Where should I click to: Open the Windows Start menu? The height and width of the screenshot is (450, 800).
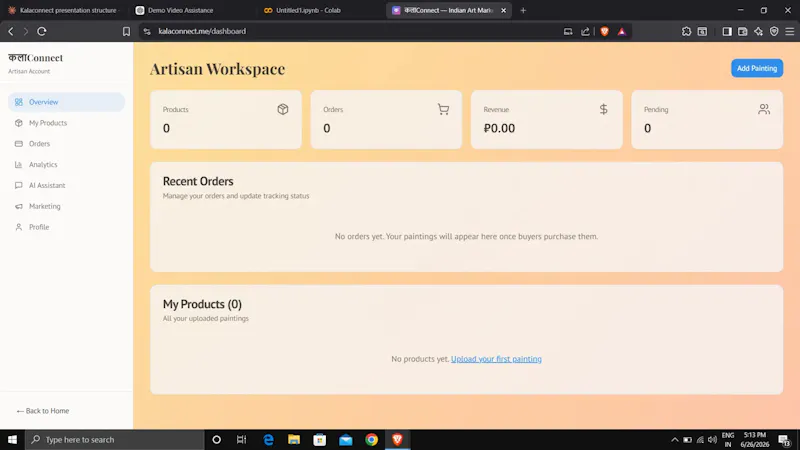(12, 439)
